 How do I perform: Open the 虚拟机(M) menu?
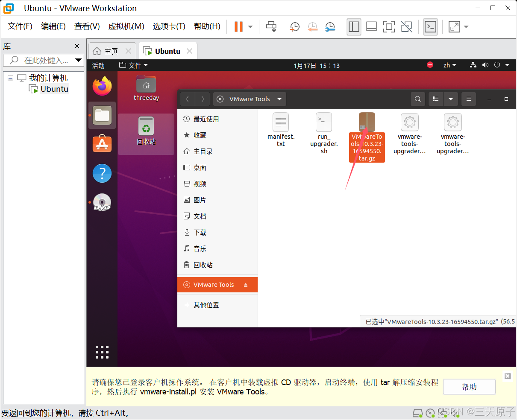pos(126,26)
